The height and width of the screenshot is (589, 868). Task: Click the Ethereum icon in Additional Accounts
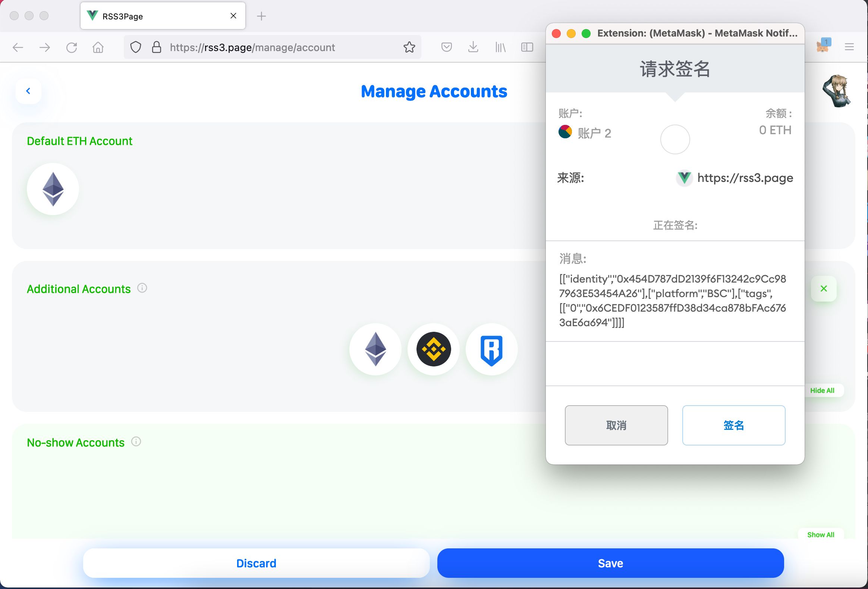tap(375, 349)
